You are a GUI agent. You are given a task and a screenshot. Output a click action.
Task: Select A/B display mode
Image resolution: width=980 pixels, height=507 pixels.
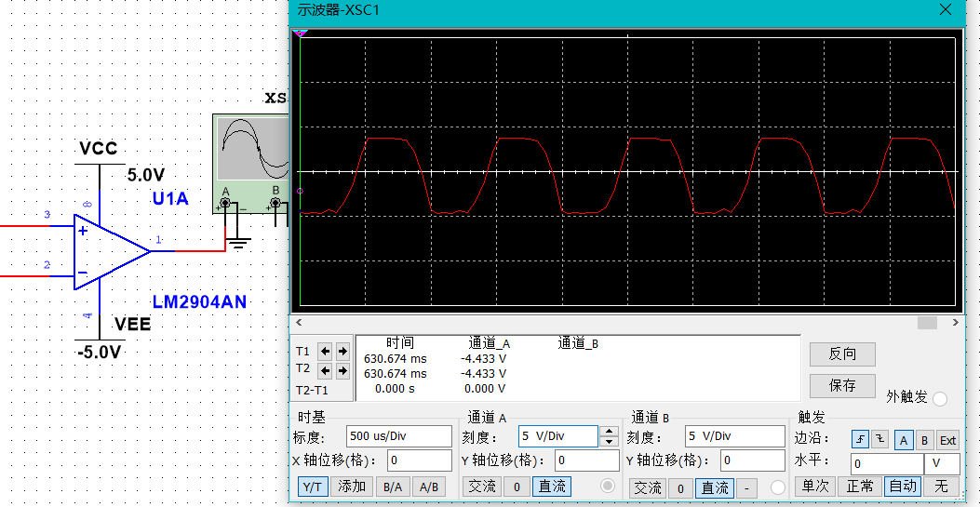pos(429,487)
